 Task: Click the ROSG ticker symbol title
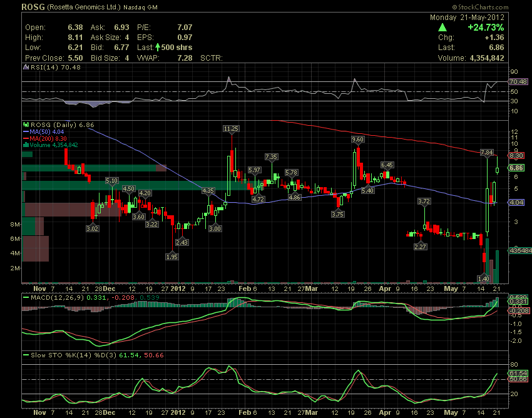click(33, 7)
